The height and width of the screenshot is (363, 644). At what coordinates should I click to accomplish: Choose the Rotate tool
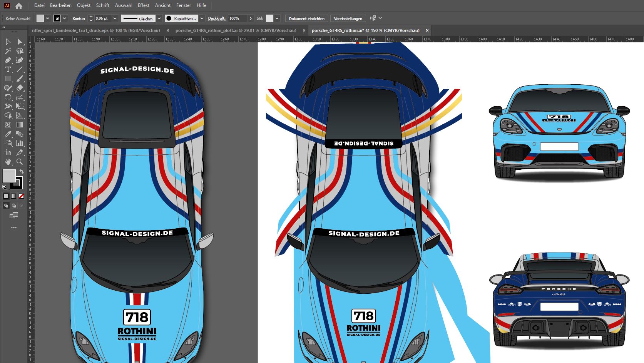[8, 97]
